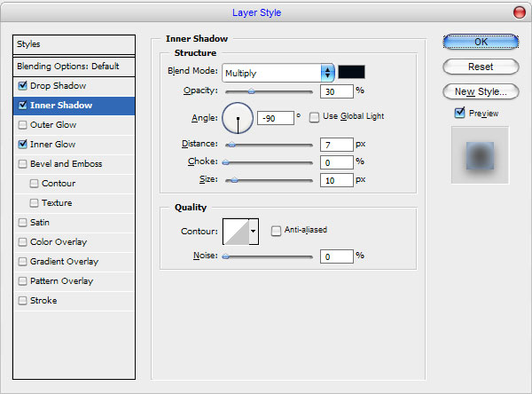Click the style preview thumbnail
532x394 pixels.
[x=480, y=155]
